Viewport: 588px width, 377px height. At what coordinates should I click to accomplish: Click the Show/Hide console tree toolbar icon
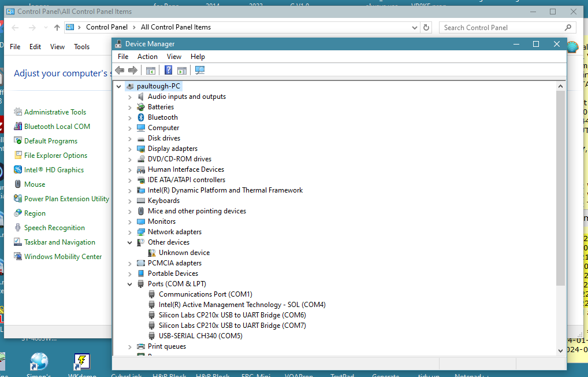151,70
